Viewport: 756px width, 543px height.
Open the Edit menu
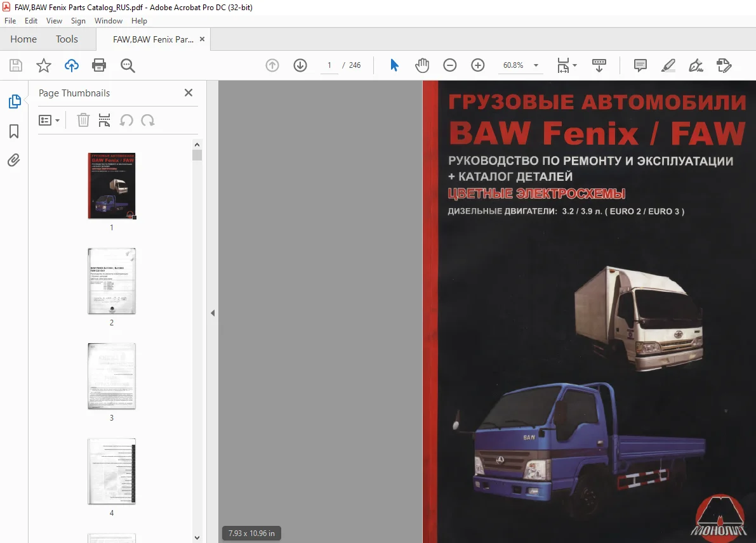[31, 21]
